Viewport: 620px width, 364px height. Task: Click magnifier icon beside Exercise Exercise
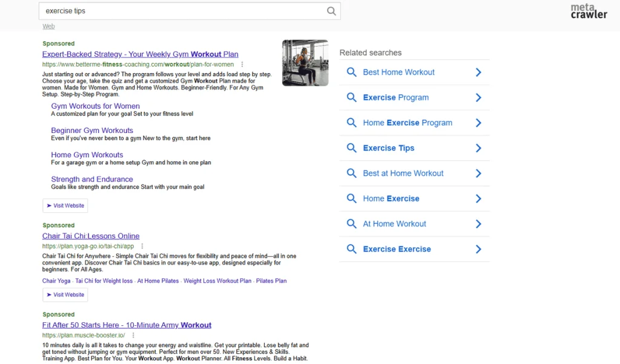coord(352,249)
